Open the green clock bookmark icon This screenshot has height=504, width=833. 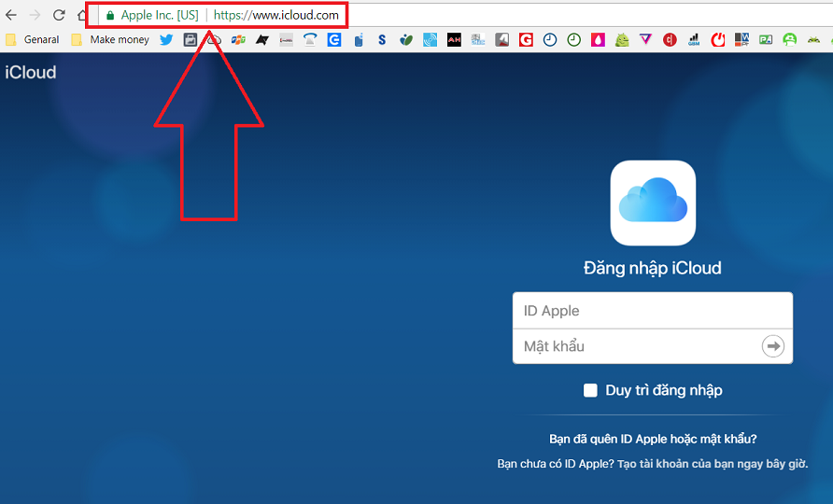[x=573, y=39]
